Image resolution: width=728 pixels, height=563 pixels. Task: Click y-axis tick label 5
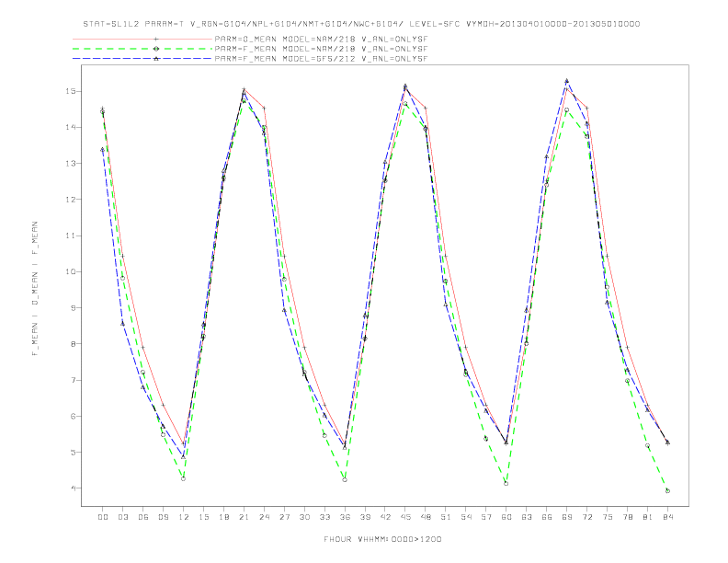[74, 452]
